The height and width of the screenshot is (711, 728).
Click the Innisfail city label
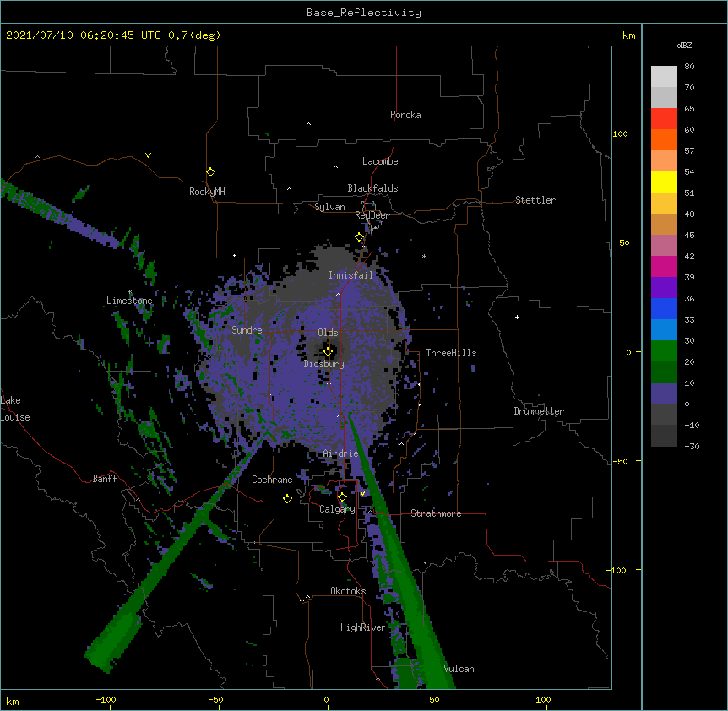350,275
